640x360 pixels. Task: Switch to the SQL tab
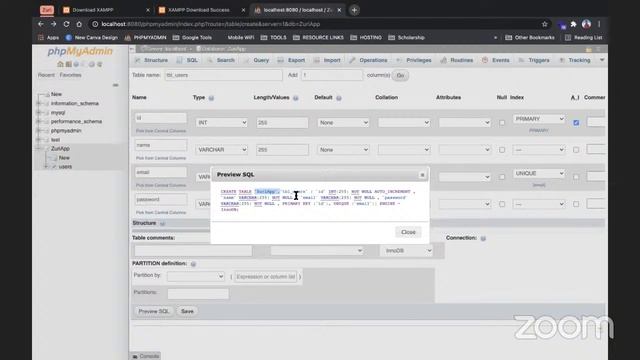click(x=187, y=60)
